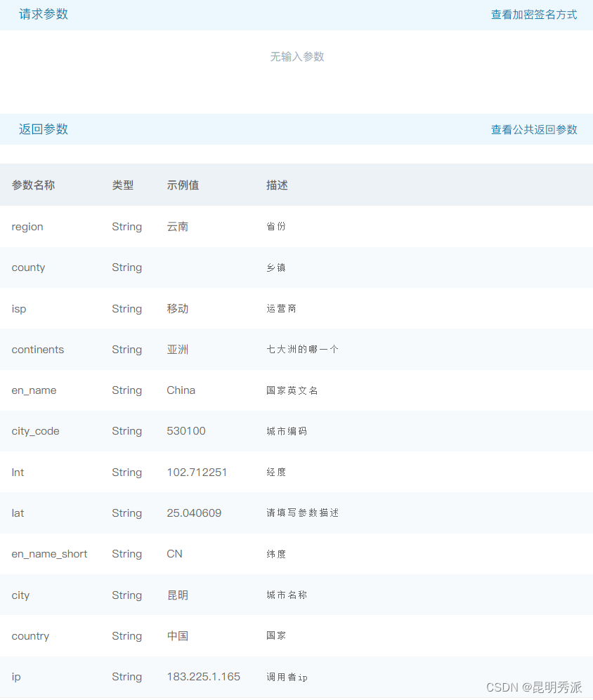Click the description 城市编码
593x700 pixels.
[x=287, y=431]
